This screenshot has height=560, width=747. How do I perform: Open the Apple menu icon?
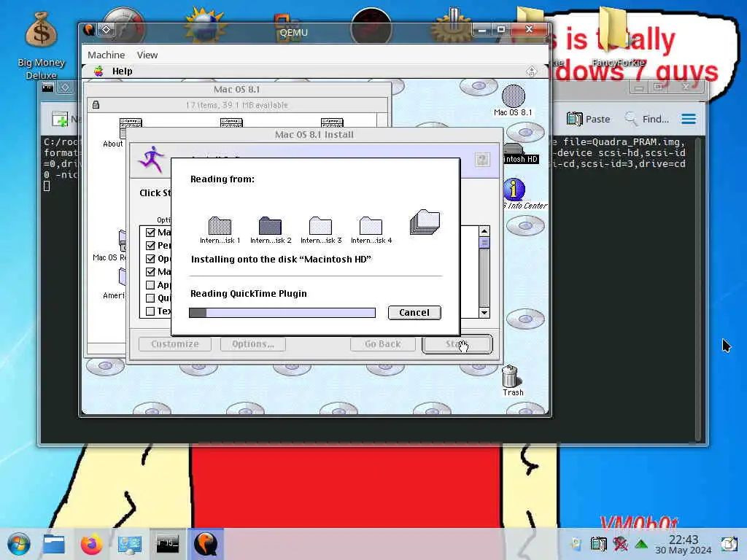pyautogui.click(x=98, y=71)
